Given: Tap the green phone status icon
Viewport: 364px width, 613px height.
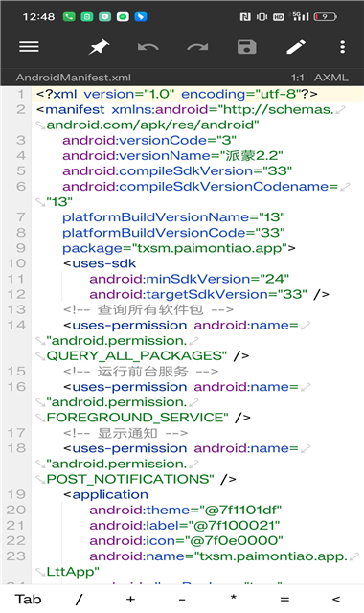Looking at the screenshot, I should (69, 17).
